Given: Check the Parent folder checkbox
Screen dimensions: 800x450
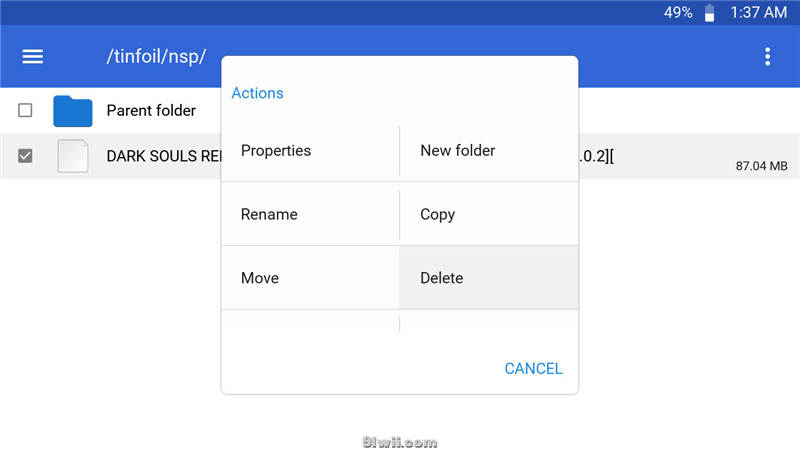Looking at the screenshot, I should [x=25, y=111].
